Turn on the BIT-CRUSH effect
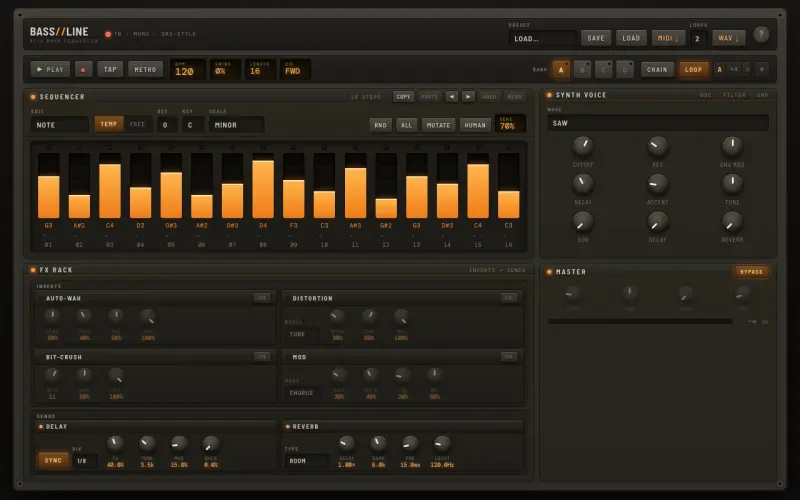This screenshot has height=500, width=800. 262,357
